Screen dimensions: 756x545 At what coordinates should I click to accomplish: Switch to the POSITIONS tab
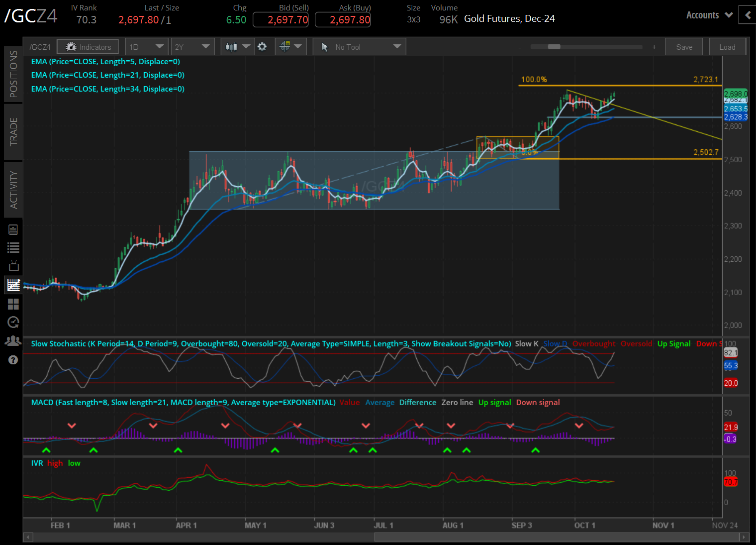[x=13, y=74]
